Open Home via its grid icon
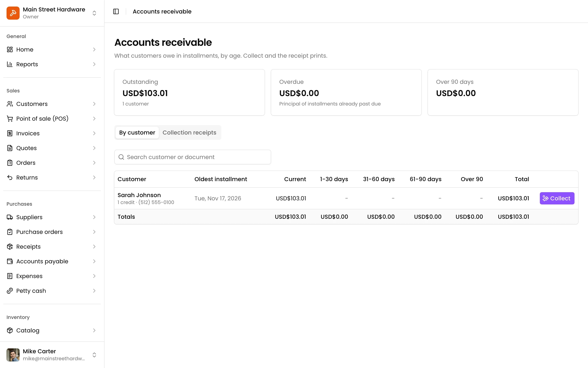This screenshot has width=588, height=368. (10, 49)
